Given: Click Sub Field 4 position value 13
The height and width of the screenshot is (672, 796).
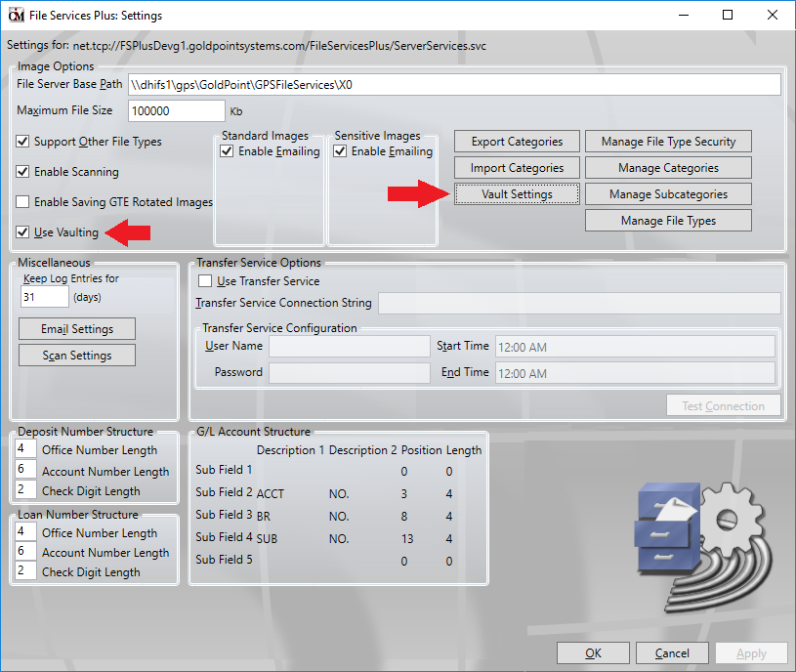Looking at the screenshot, I should pyautogui.click(x=407, y=539).
